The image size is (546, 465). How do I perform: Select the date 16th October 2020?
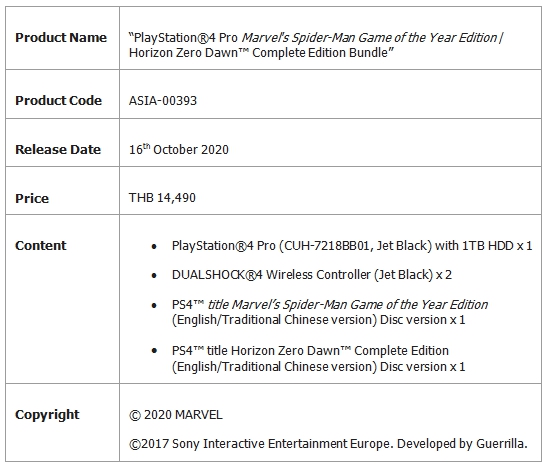coord(179,149)
